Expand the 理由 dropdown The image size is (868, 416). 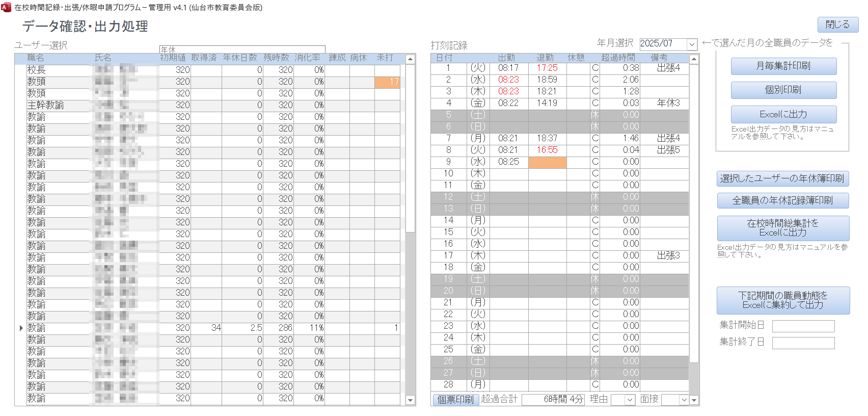point(630,400)
